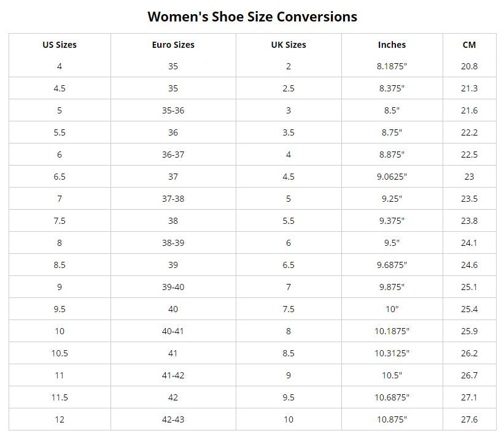Select the 9.0625" inches value
Image resolution: width=504 pixels, height=436 pixels.
point(392,177)
